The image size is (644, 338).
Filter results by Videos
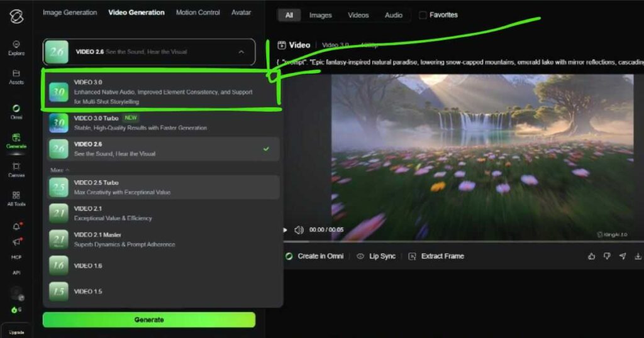pyautogui.click(x=358, y=15)
